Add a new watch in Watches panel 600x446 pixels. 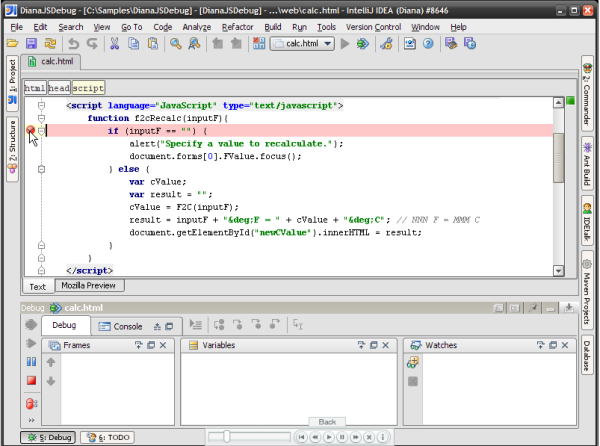tap(412, 362)
